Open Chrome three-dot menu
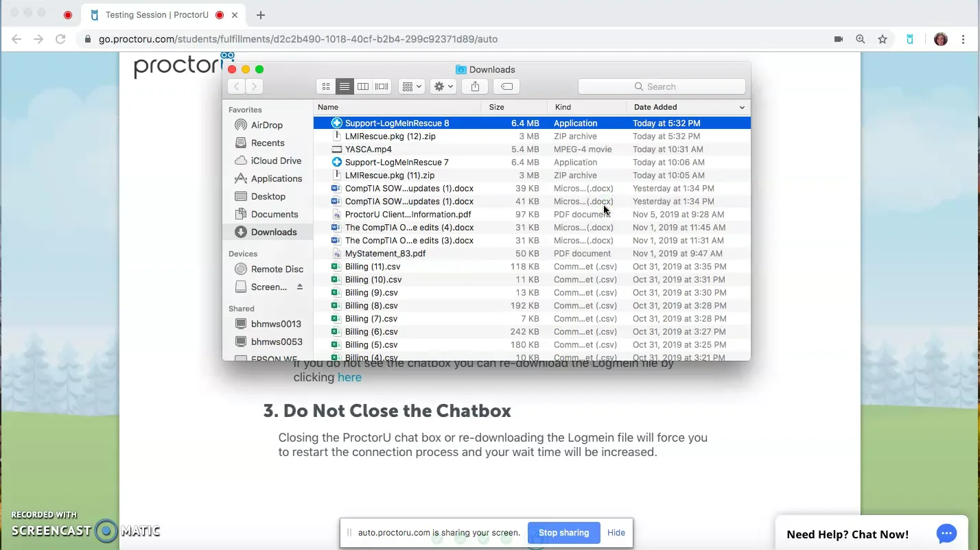Image resolution: width=980 pixels, height=550 pixels. [965, 39]
